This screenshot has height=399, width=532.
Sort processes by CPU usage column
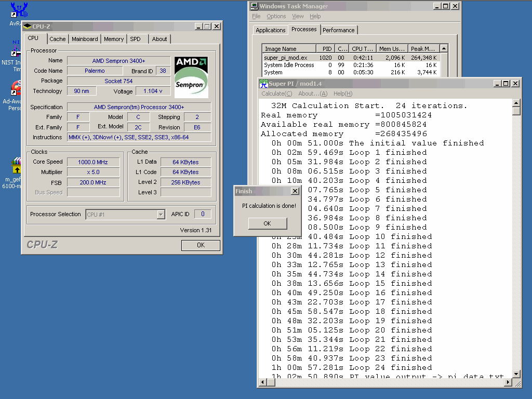(x=342, y=48)
